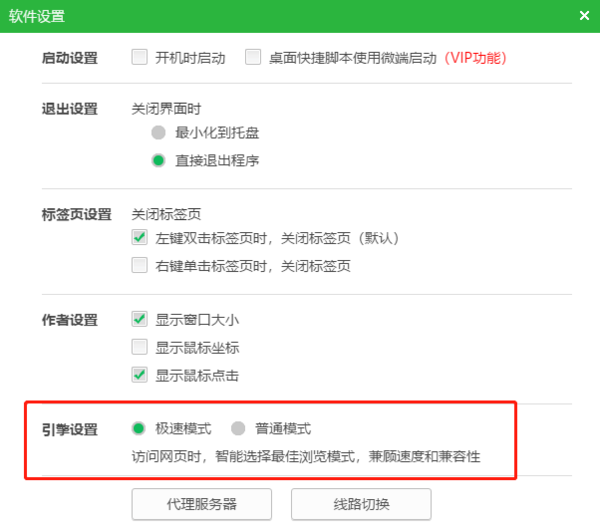Check 右键单击标签页时关闭标签页 option
Image resolution: width=600 pixels, height=531 pixels.
click(x=140, y=266)
